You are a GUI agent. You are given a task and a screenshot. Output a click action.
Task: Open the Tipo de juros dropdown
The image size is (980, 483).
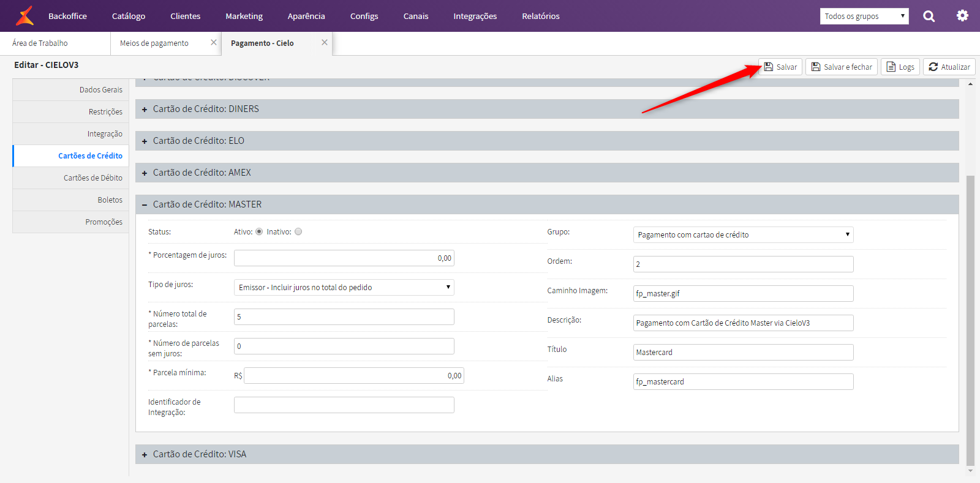344,287
